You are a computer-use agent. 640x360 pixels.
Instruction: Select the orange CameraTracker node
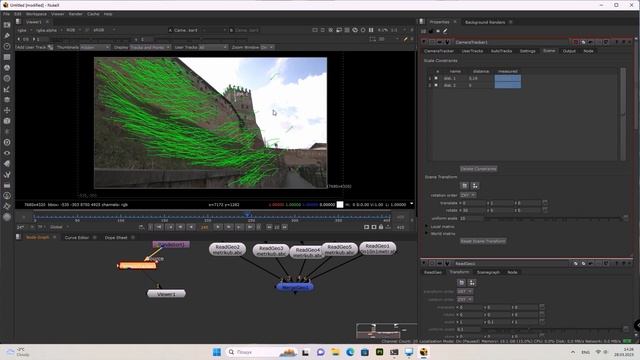click(x=137, y=266)
